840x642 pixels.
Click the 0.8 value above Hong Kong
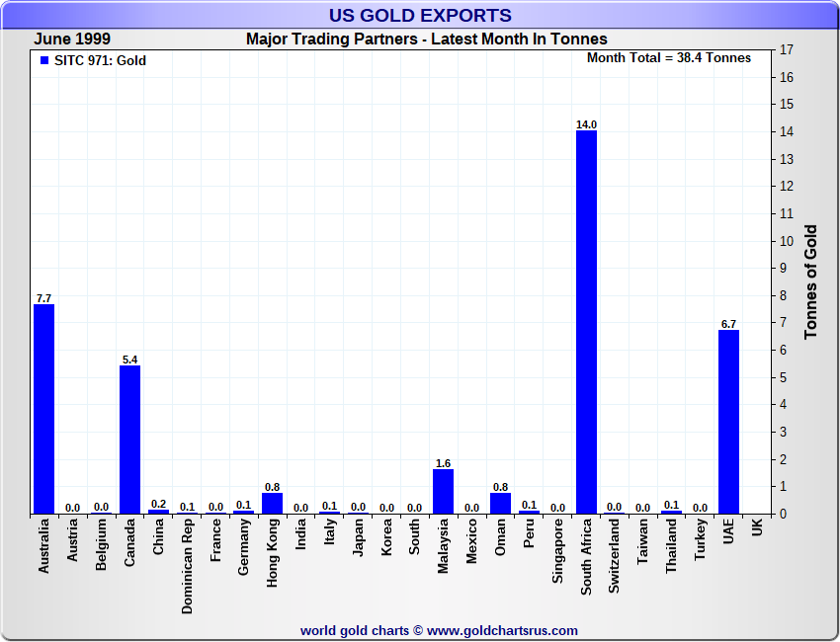tap(272, 487)
